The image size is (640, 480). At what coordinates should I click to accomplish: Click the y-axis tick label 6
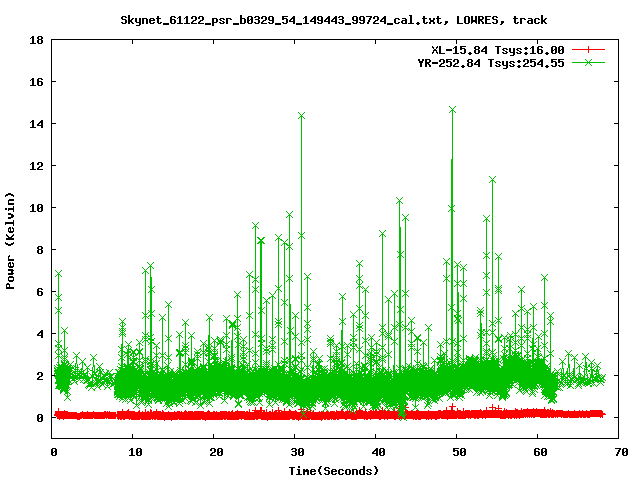point(38,292)
